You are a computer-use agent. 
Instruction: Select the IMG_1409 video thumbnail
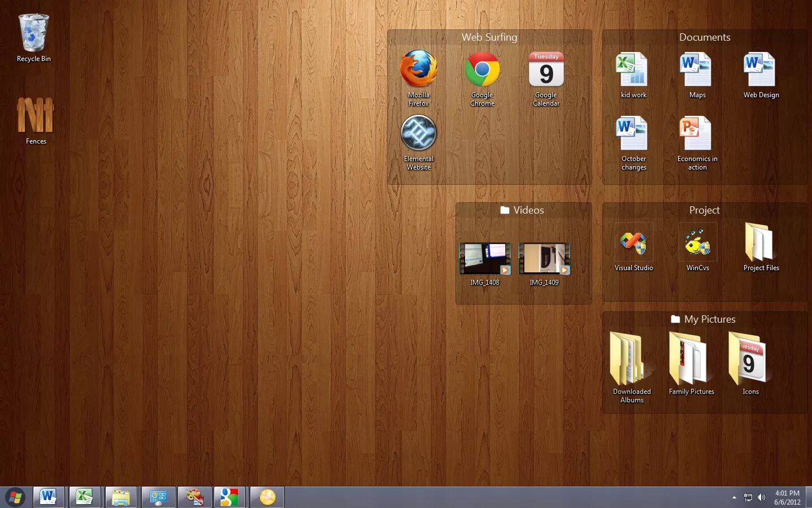pyautogui.click(x=544, y=264)
